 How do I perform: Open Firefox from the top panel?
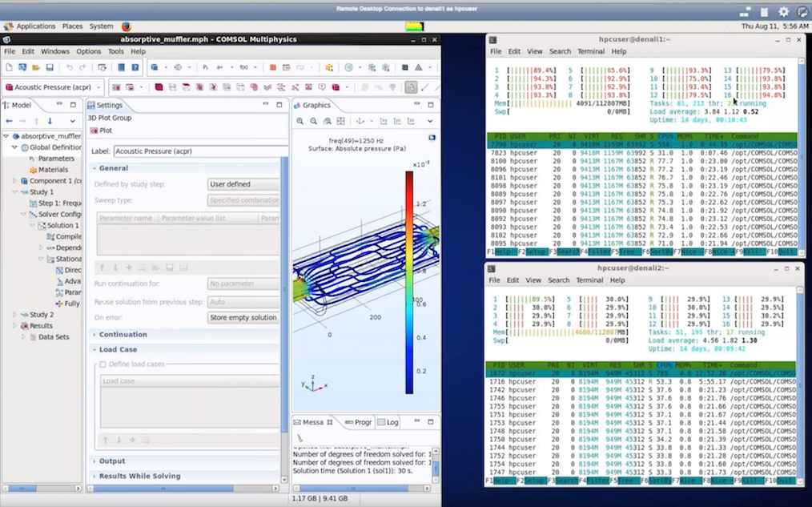[126, 26]
